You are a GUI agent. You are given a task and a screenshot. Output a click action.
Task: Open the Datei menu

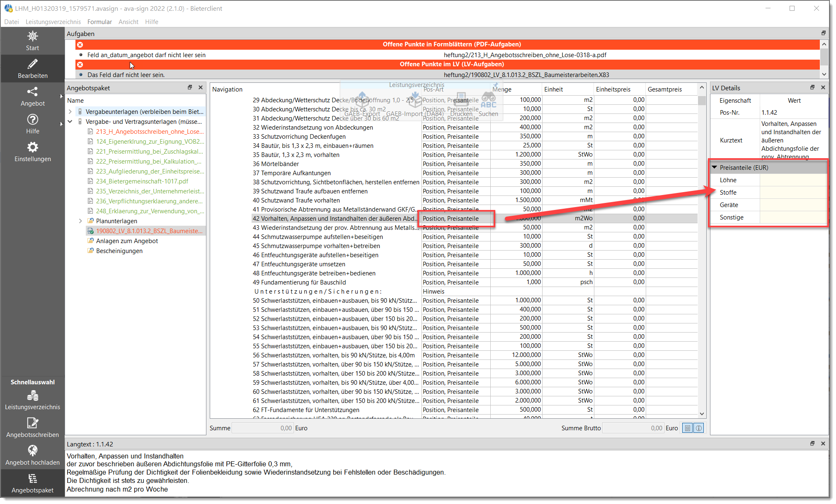(12, 22)
